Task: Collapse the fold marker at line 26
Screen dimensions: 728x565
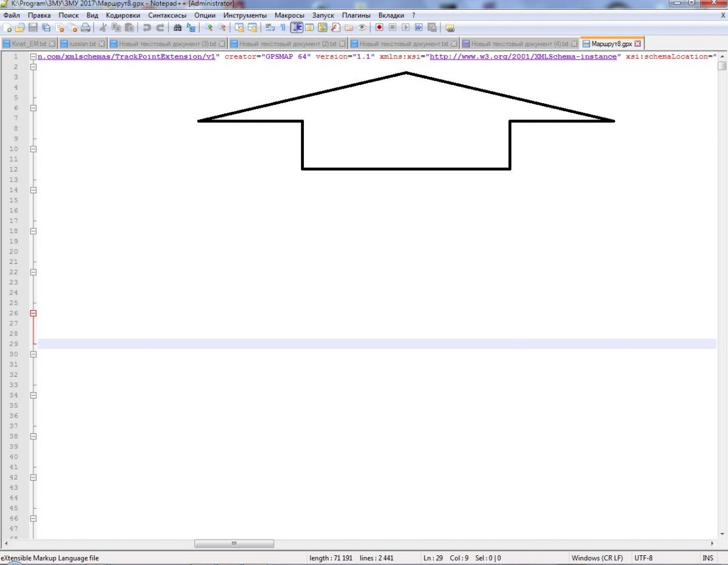Action: tap(33, 314)
